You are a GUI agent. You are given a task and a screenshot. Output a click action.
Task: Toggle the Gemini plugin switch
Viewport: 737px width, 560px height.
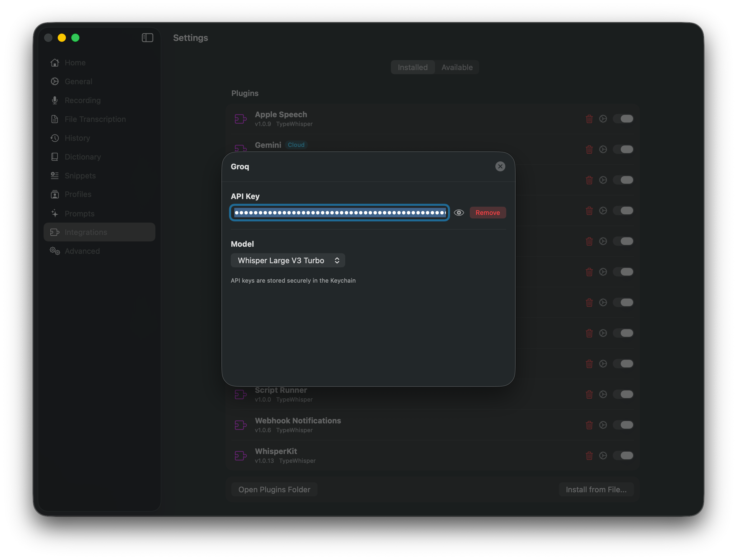pos(623,149)
